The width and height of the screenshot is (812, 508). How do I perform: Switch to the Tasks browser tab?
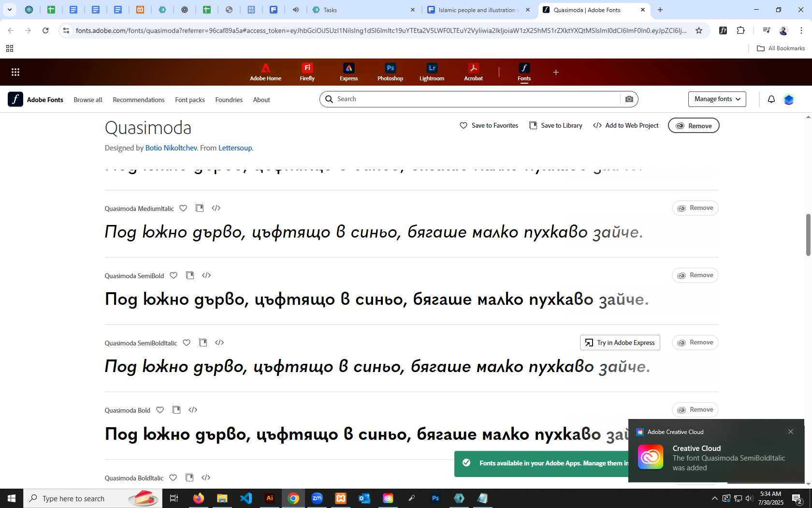click(363, 10)
